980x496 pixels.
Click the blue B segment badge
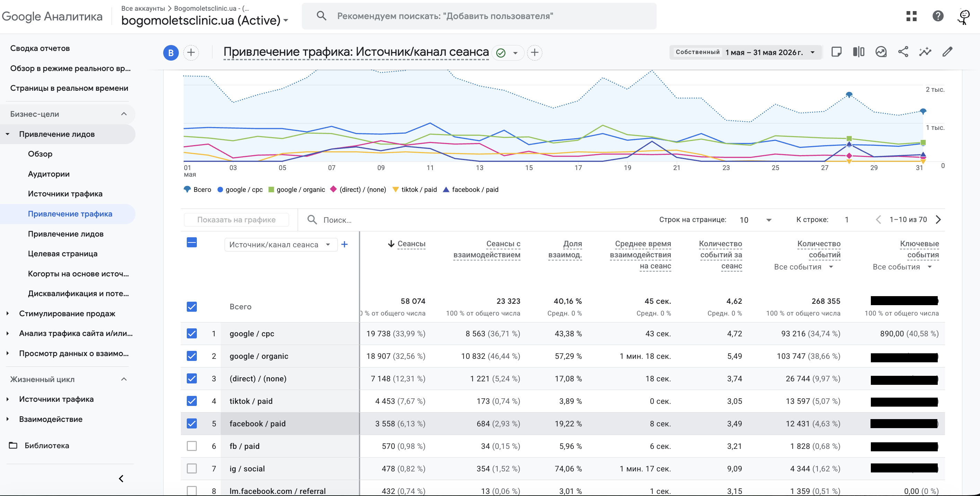pyautogui.click(x=171, y=53)
